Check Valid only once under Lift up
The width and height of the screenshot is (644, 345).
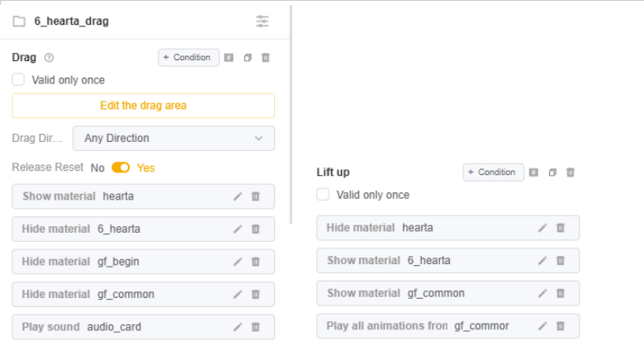tap(323, 194)
